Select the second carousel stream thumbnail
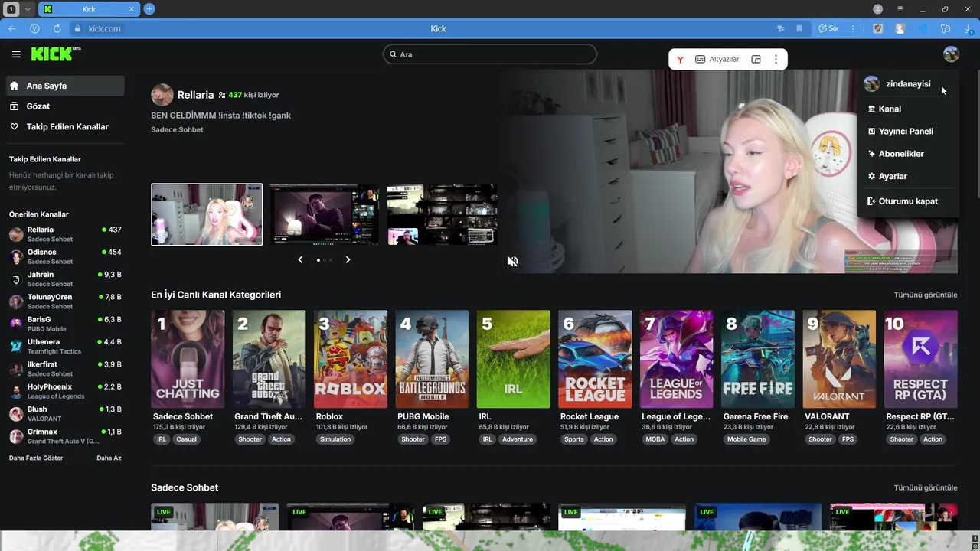Viewport: 980px width, 551px height. pos(325,214)
